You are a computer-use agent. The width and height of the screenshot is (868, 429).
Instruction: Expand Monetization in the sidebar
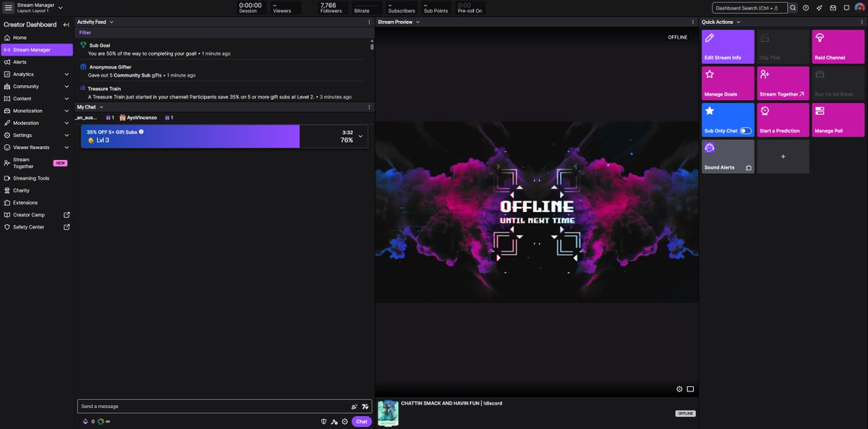coord(67,111)
